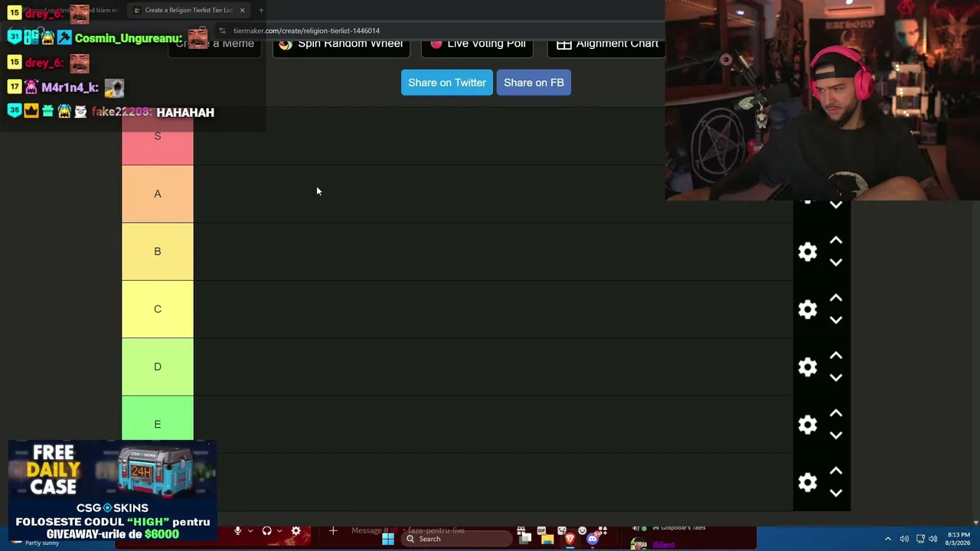
Task: Click the Discord attachment plus button
Action: pyautogui.click(x=333, y=530)
